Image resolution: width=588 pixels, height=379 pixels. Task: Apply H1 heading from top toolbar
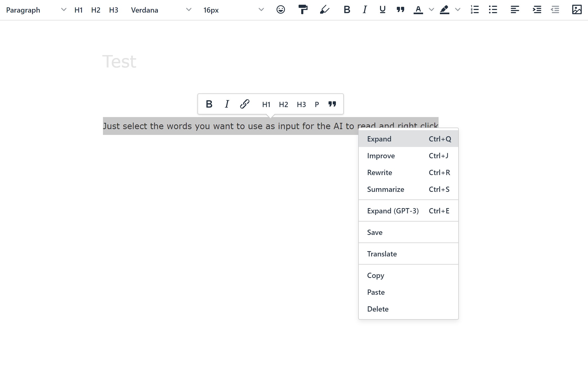(79, 10)
